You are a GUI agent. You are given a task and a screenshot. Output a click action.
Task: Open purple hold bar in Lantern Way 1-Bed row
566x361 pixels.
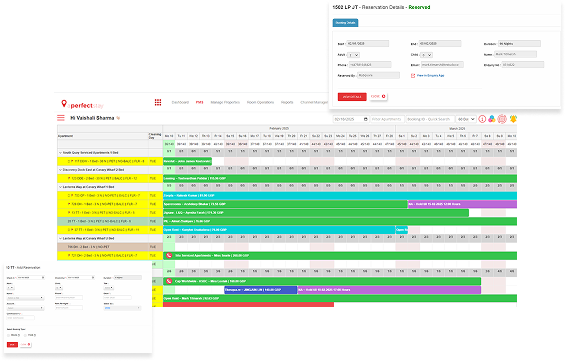click(x=462, y=204)
